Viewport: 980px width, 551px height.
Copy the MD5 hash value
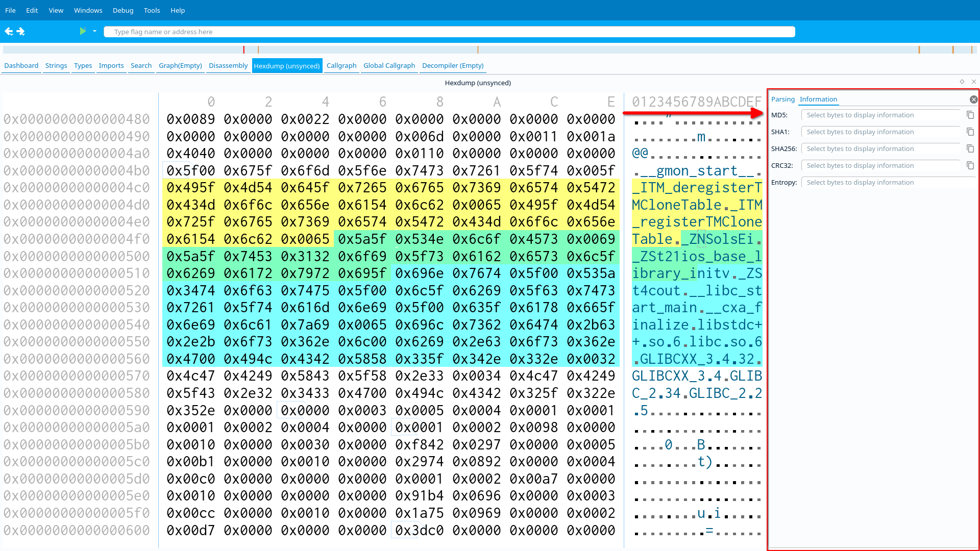point(970,115)
